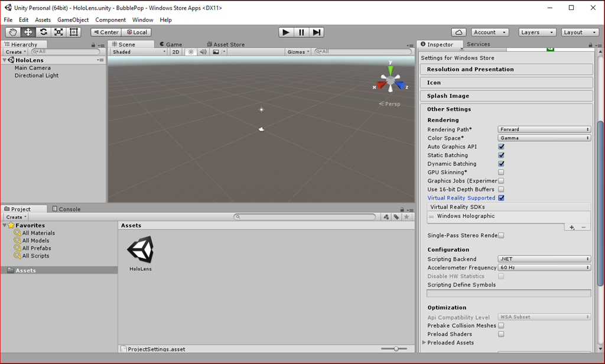Switch to the Game tab
Viewport: 605px width, 364px height.
171,44
